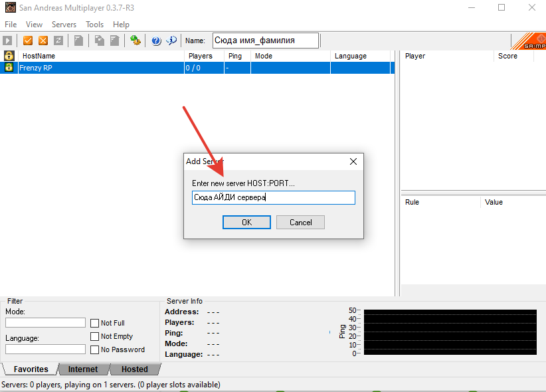Select the Frenzy RP server row
The height and width of the screenshot is (392, 546).
pyautogui.click(x=197, y=68)
